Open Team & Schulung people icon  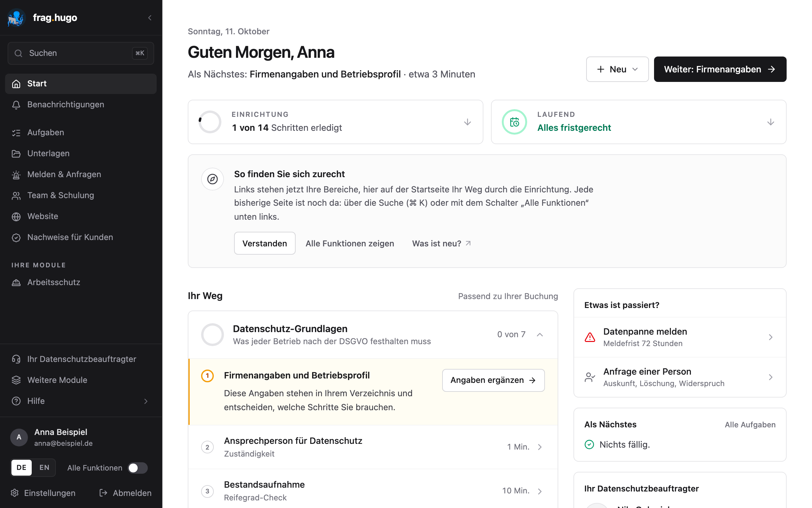(x=16, y=196)
